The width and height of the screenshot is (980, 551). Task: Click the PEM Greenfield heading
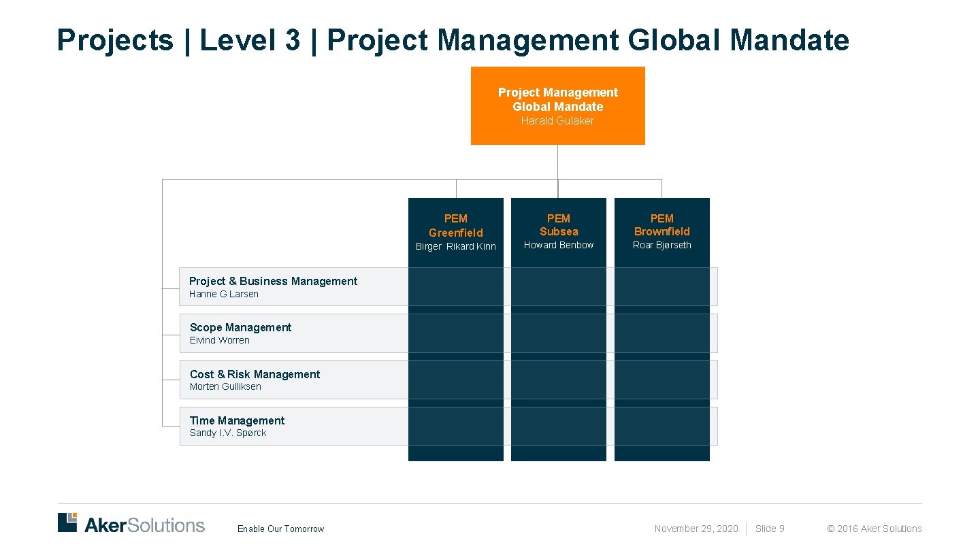click(x=456, y=225)
